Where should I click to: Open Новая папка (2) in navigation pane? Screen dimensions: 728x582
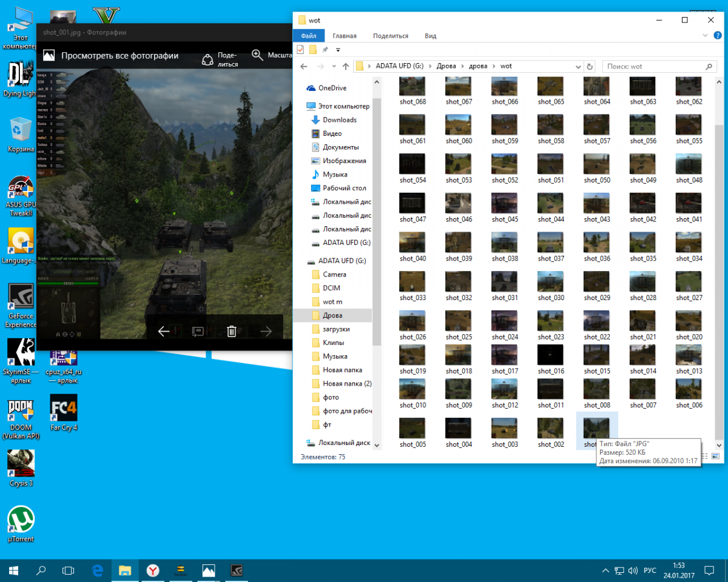point(347,384)
